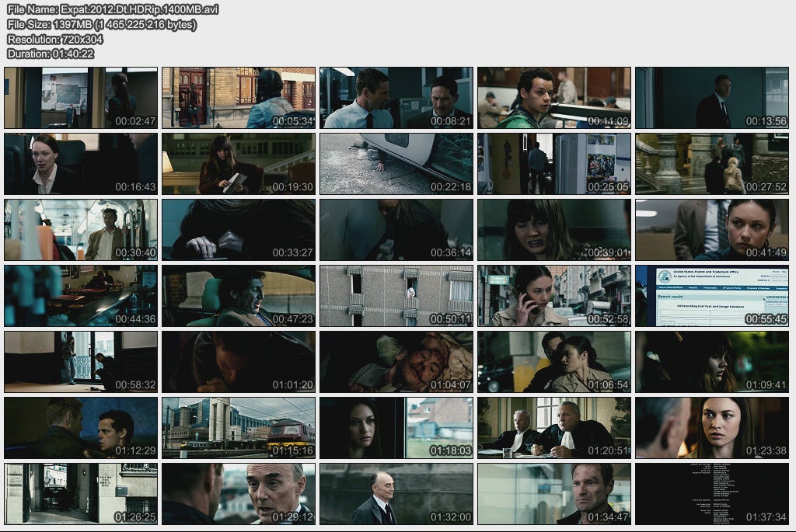Screen dimensions: 796x532
Task: Open the street entrance frame 01:26:25
Action: [x=81, y=494]
